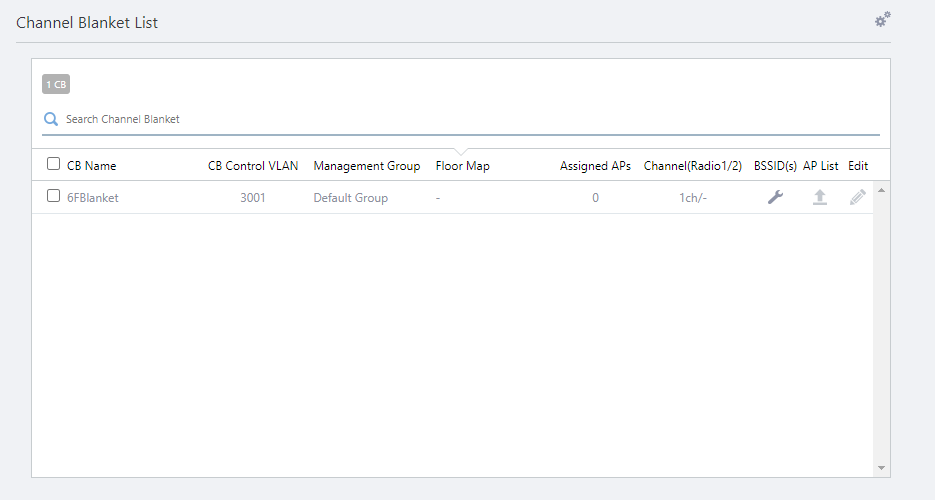Click the Channel(Radio1/2) column header
This screenshot has height=500, width=935.
click(x=693, y=166)
